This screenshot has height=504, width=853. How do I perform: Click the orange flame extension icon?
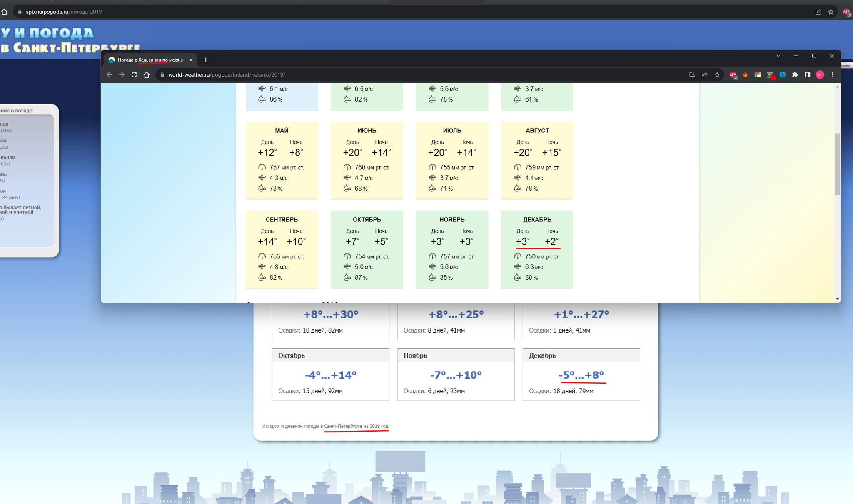click(745, 75)
